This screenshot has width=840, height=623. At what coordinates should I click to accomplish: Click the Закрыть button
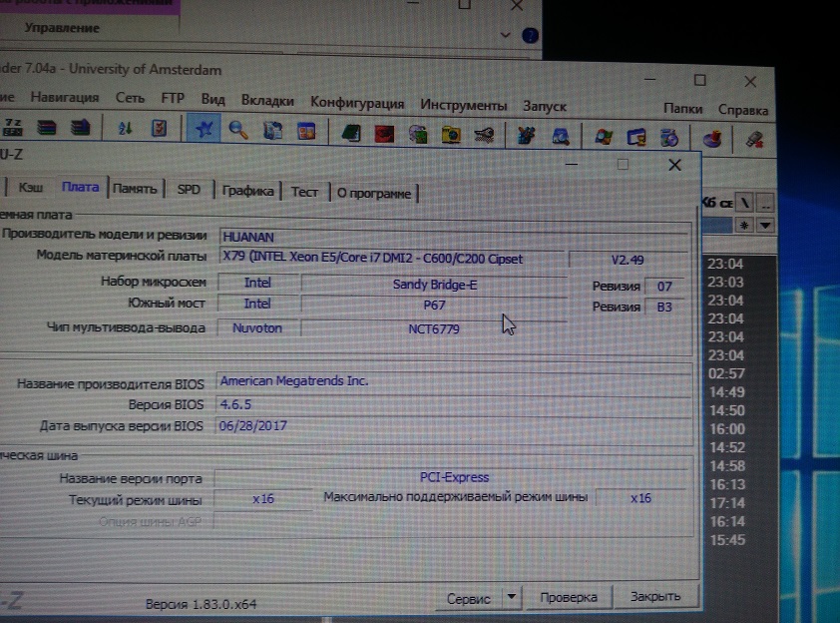(655, 596)
